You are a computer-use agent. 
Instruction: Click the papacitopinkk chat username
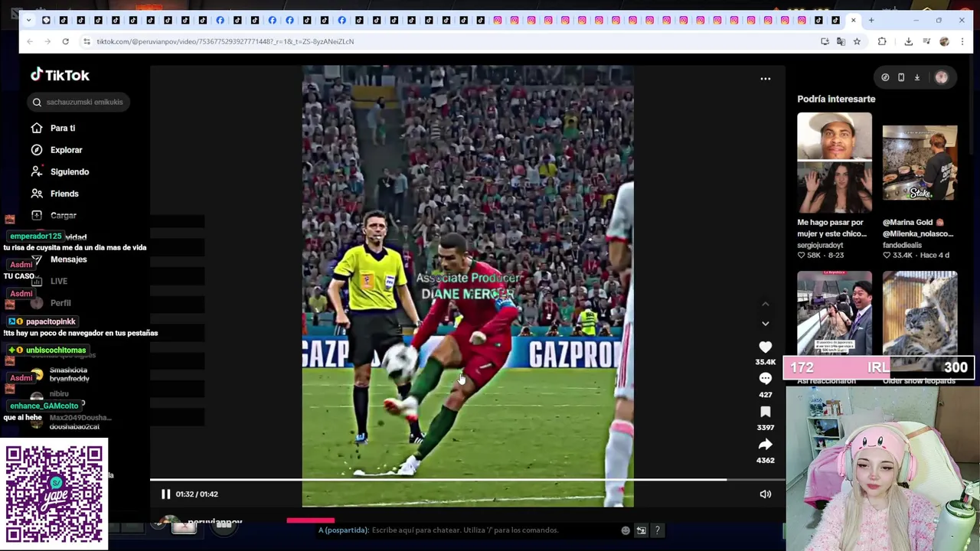(51, 322)
